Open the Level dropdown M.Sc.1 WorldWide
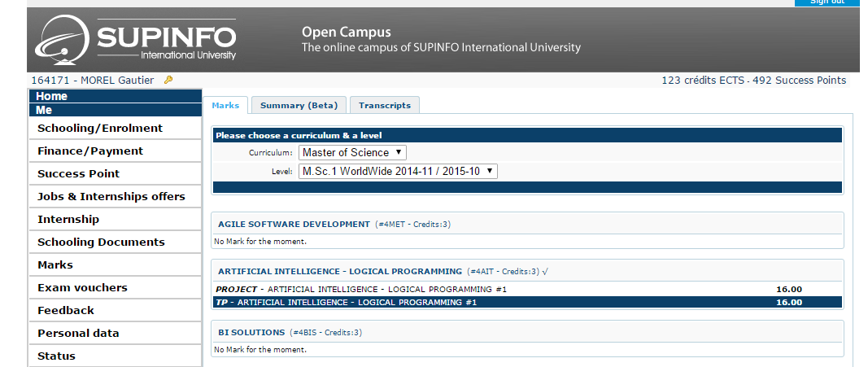This screenshot has height=367, width=868. 398,171
